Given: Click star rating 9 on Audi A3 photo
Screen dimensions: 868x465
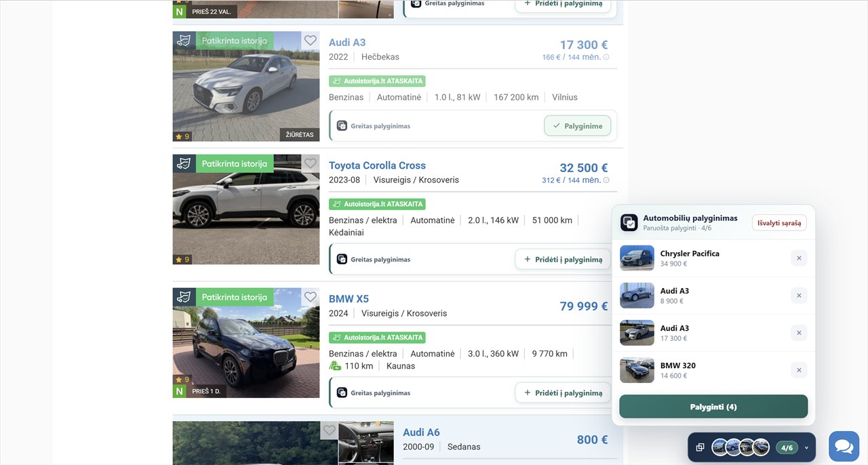Looking at the screenshot, I should point(182,136).
